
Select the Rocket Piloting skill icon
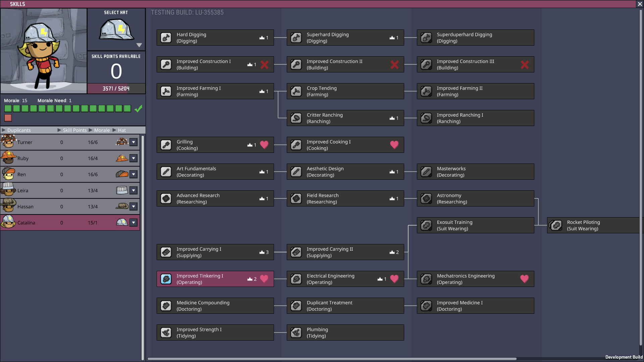[x=556, y=225]
